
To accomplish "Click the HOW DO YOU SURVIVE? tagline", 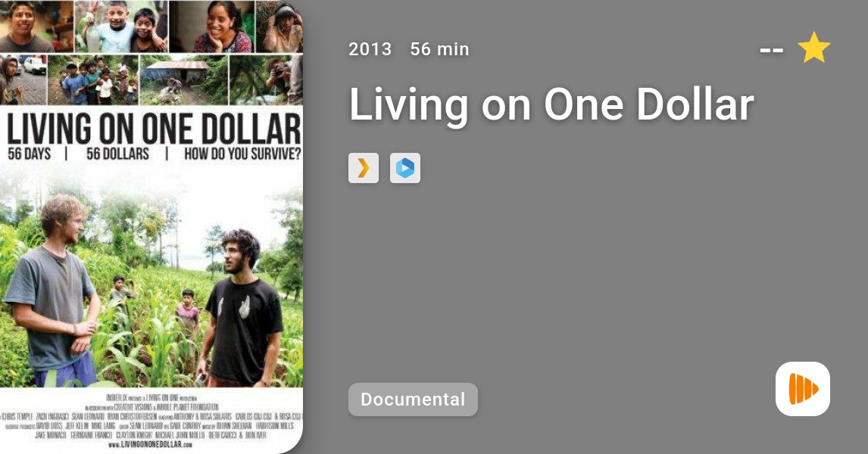I will coord(242,154).
